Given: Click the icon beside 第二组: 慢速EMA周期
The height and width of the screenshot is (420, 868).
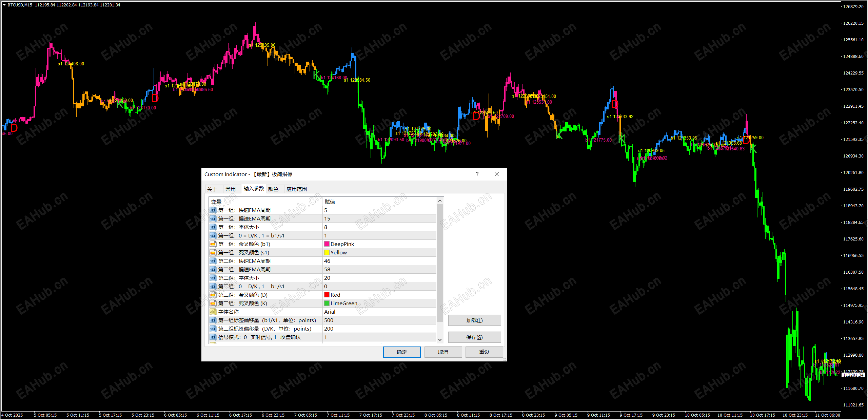Looking at the screenshot, I should 213,270.
